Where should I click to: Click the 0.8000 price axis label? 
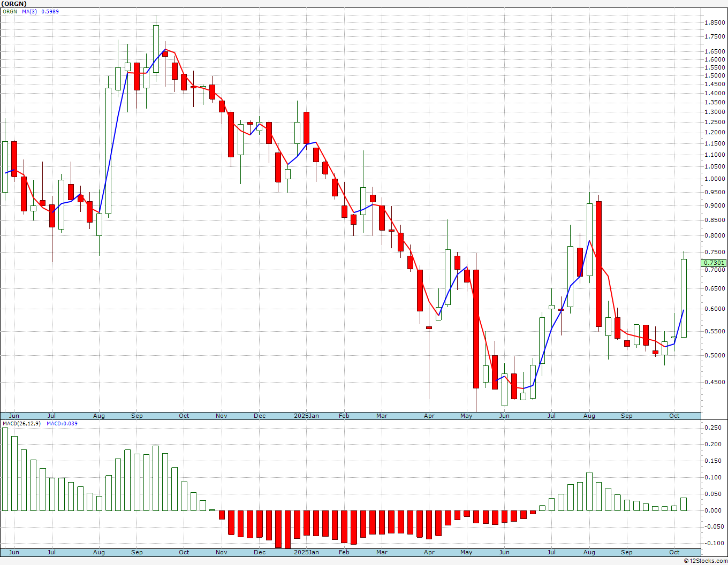pyautogui.click(x=715, y=235)
